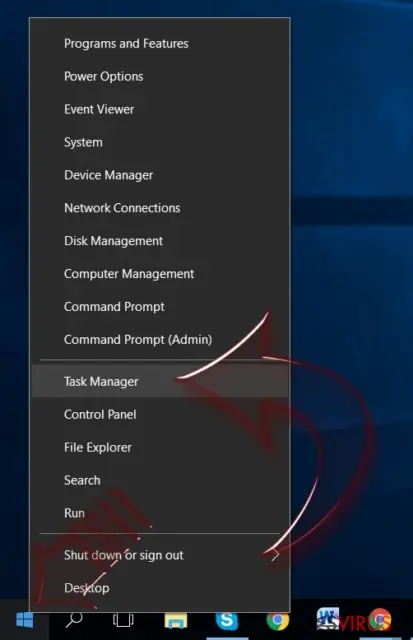This screenshot has height=640, width=413.
Task: Open Task View from the taskbar
Action: pyautogui.click(x=123, y=620)
